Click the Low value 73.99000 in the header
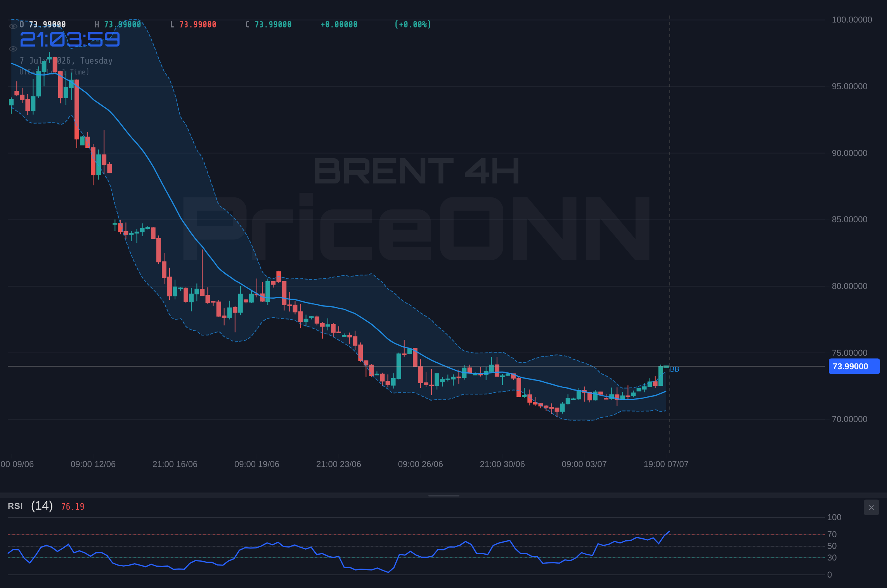887x588 pixels. coord(198,24)
